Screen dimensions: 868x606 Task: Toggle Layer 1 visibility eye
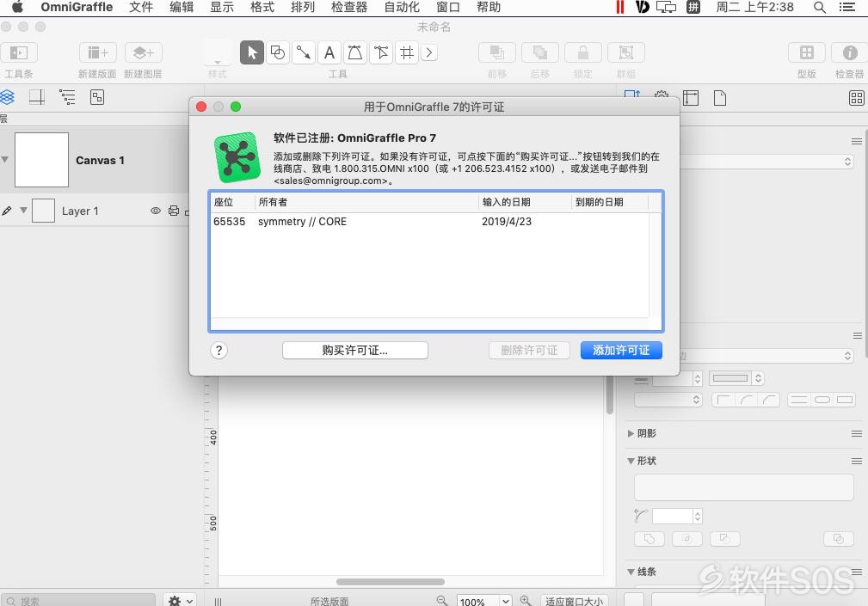coord(156,211)
